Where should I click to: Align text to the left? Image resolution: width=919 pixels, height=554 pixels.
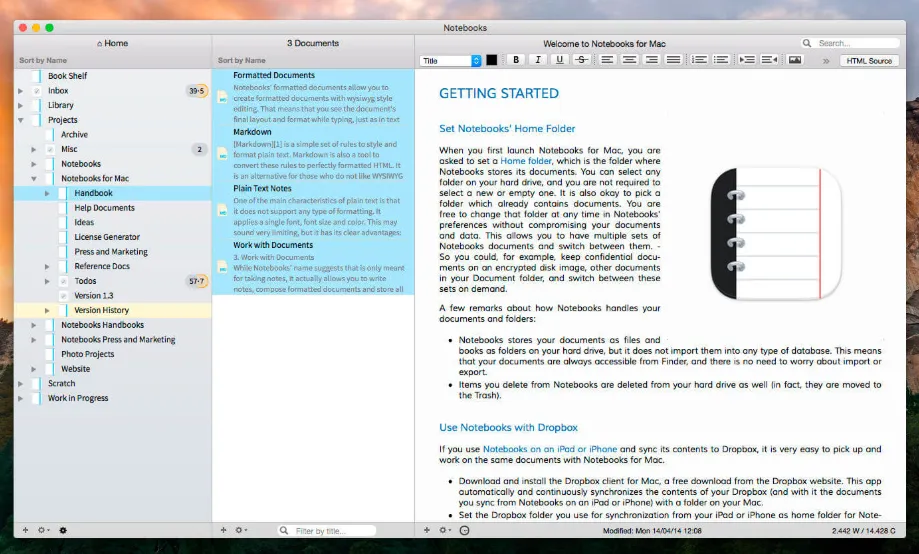[607, 60]
